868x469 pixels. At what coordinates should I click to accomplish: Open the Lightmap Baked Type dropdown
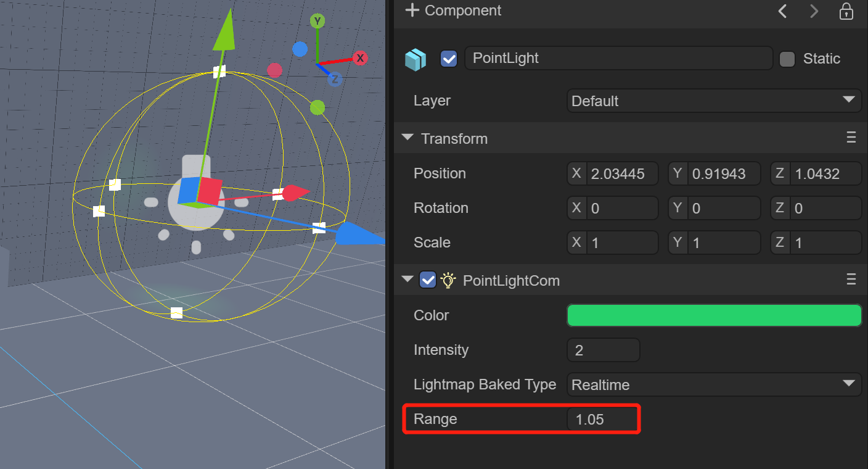713,384
